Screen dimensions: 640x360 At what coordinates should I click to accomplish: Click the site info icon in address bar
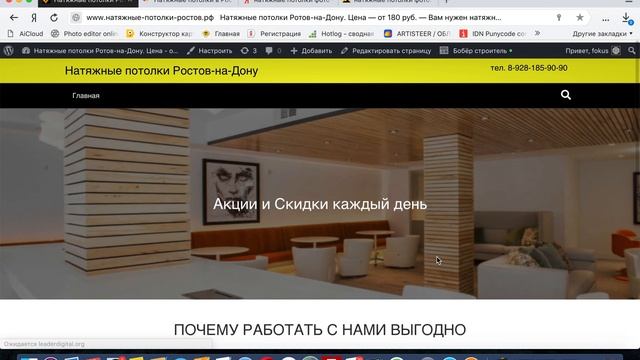(x=76, y=18)
